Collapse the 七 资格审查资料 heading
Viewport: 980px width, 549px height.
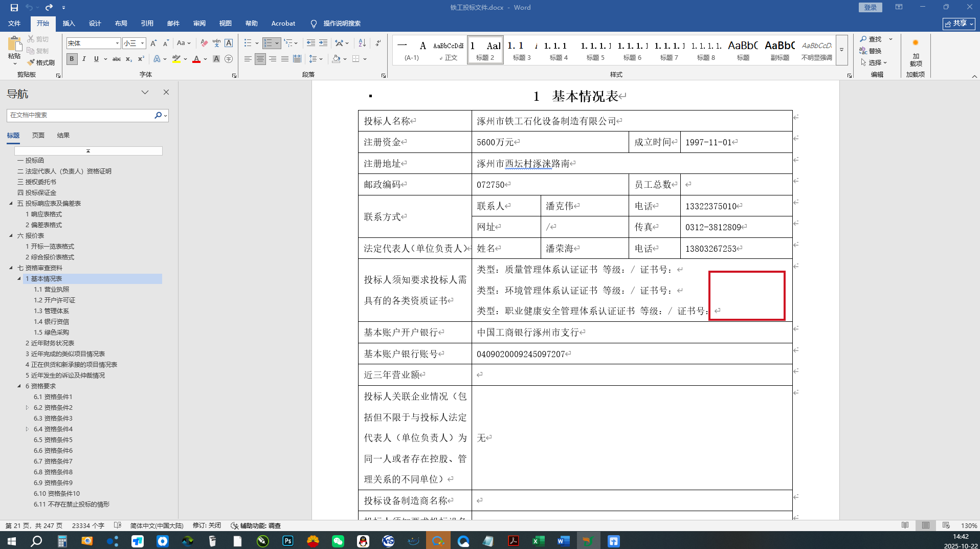click(11, 268)
